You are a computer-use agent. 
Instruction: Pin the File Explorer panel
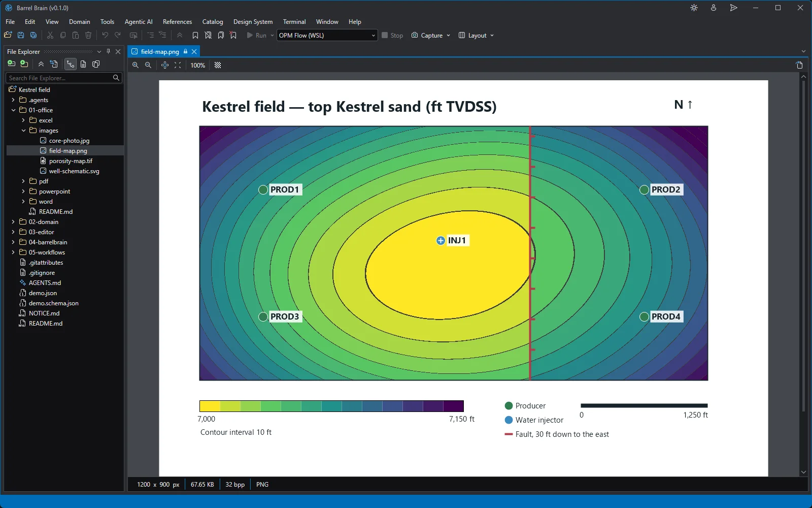pos(109,51)
